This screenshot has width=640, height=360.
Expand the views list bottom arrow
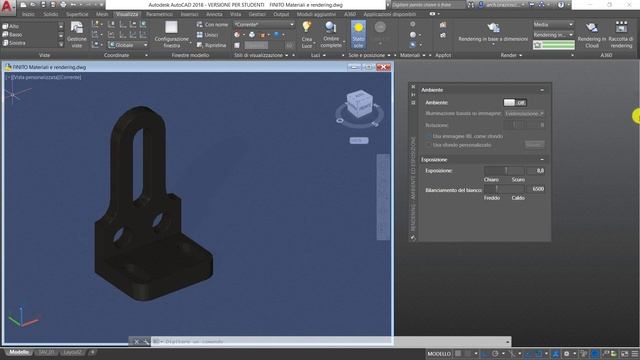click(x=61, y=44)
